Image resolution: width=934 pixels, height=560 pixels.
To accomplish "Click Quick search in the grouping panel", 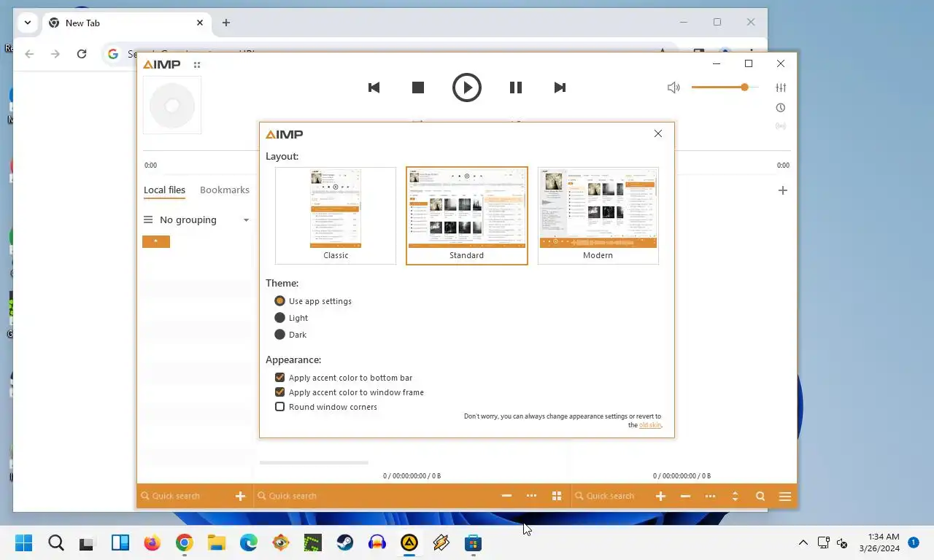I will tap(186, 496).
